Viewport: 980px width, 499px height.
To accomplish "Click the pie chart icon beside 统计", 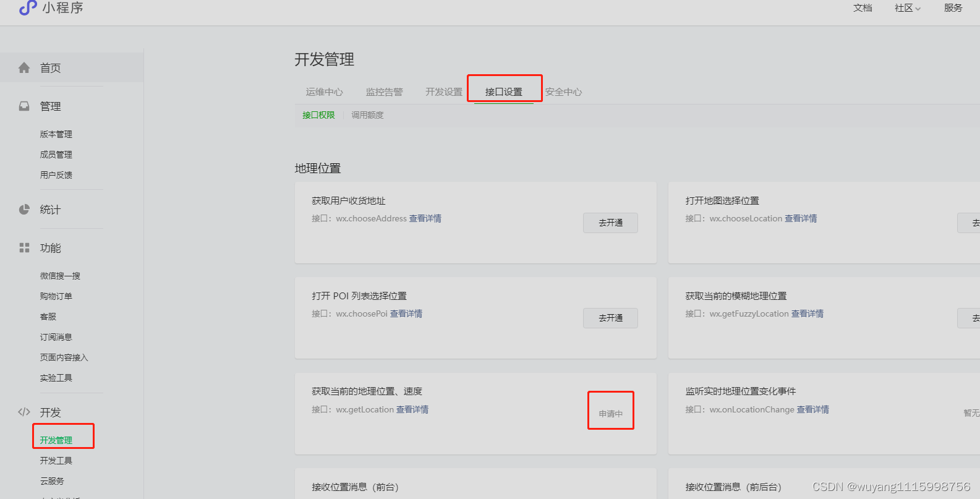I will click(24, 210).
